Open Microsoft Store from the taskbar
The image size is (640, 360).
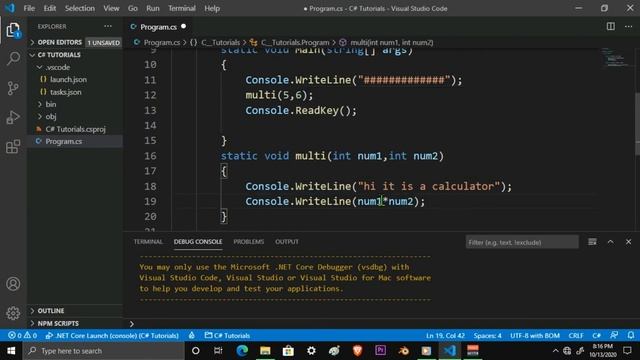288,351
